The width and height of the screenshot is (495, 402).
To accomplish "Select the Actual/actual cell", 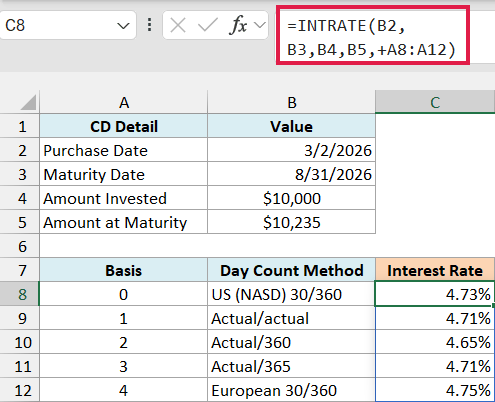I will click(x=292, y=318).
